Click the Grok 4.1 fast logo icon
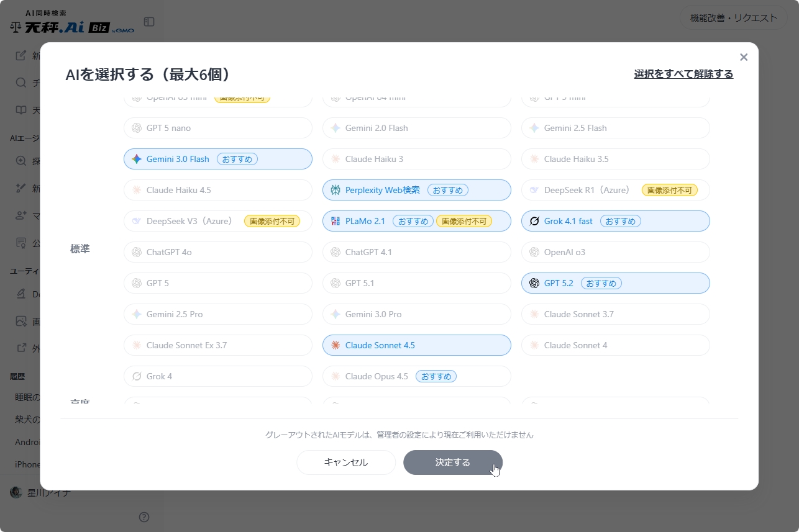Viewport: 799px width, 532px height. coord(534,221)
